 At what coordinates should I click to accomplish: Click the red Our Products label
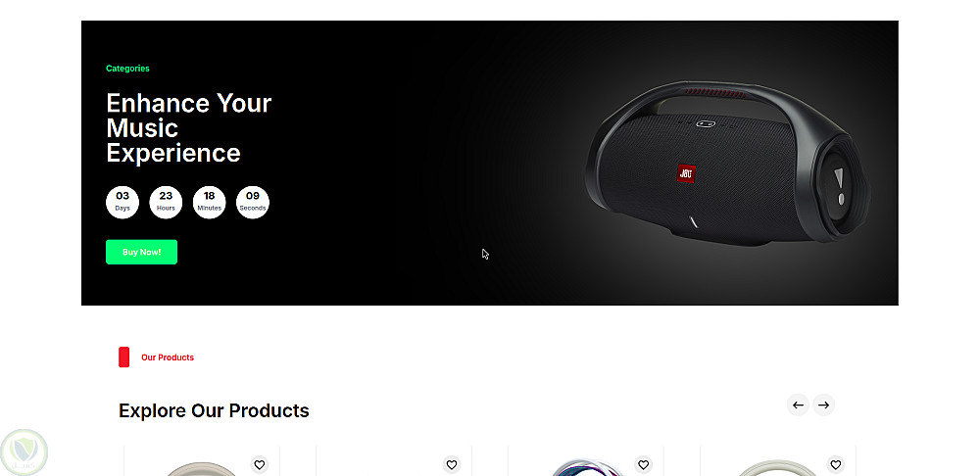pos(168,357)
